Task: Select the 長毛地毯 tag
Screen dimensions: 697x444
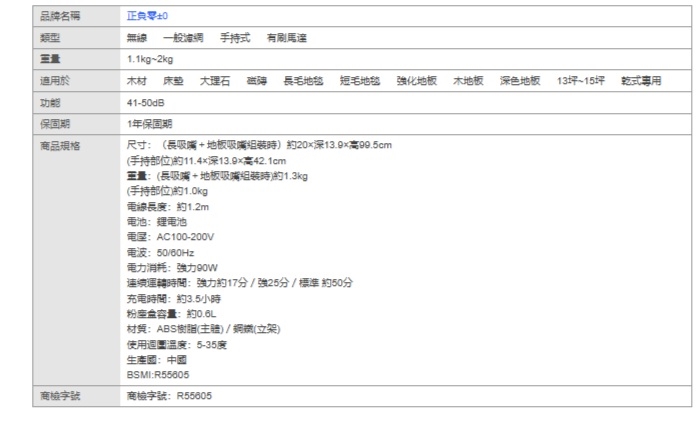Action: pyautogui.click(x=304, y=80)
